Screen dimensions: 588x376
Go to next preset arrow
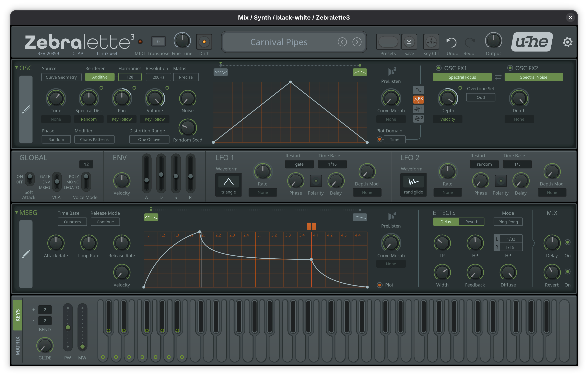tap(357, 42)
